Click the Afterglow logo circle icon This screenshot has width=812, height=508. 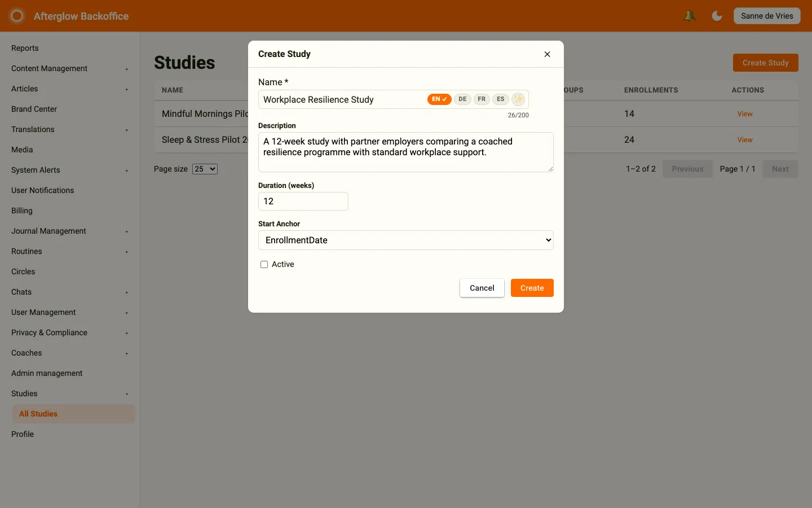tap(17, 16)
